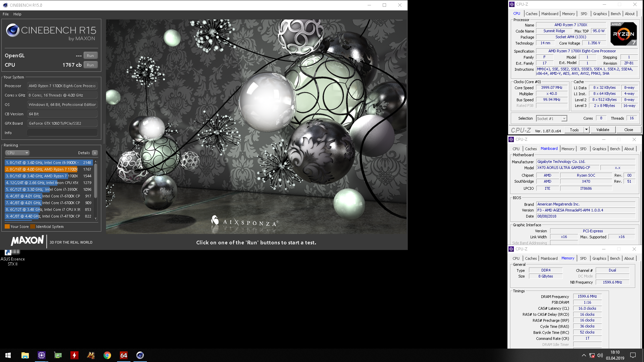Click the brown Identical System legend swatch
644x362 pixels.
click(33, 227)
